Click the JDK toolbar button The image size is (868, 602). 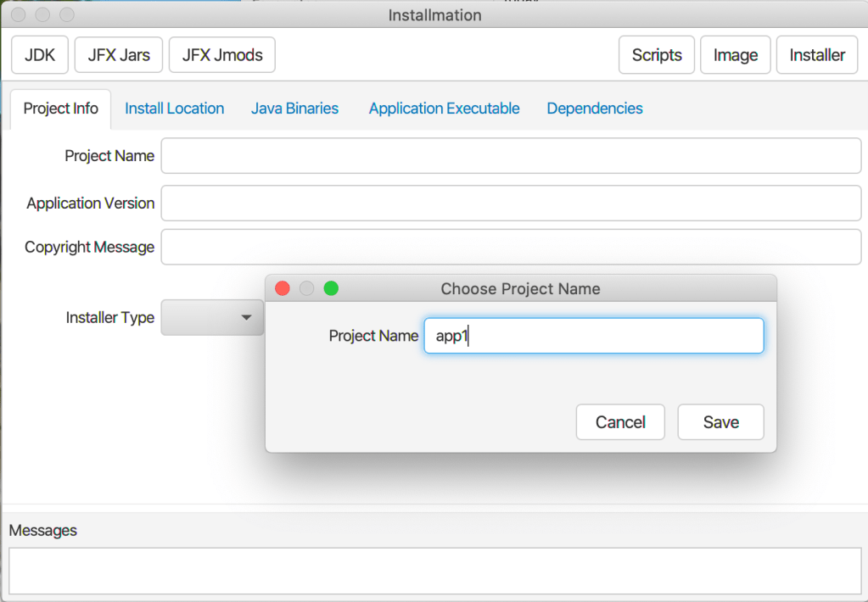click(x=40, y=55)
